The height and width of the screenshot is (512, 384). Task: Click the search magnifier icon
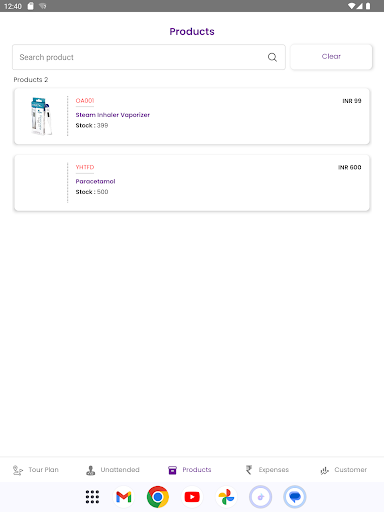272,57
